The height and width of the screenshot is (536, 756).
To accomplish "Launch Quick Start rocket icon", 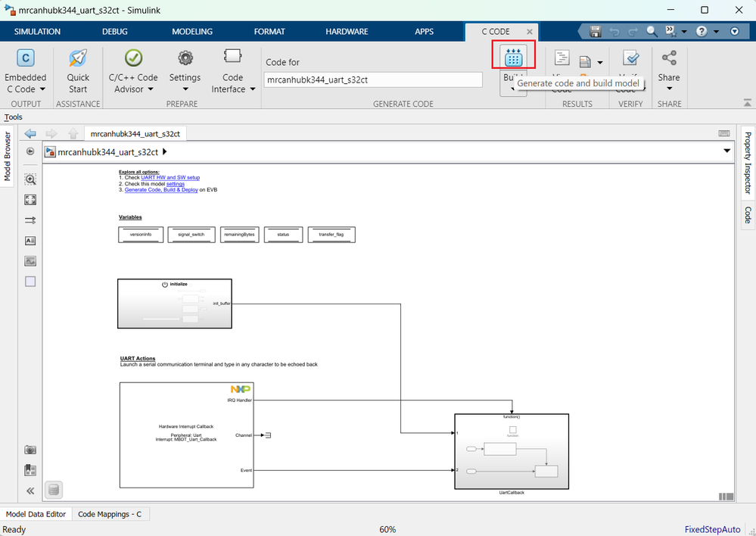I will click(78, 58).
